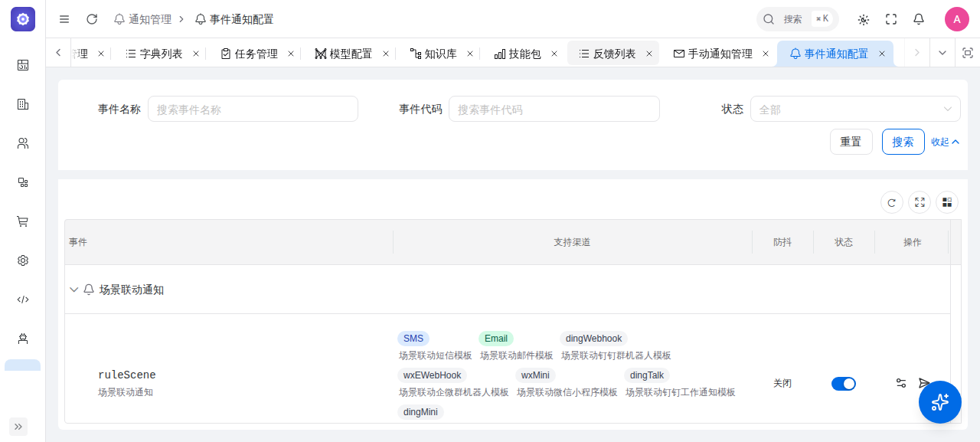Close the 模型配置 tab
Viewport: 980px width, 442px height.
[x=386, y=54]
